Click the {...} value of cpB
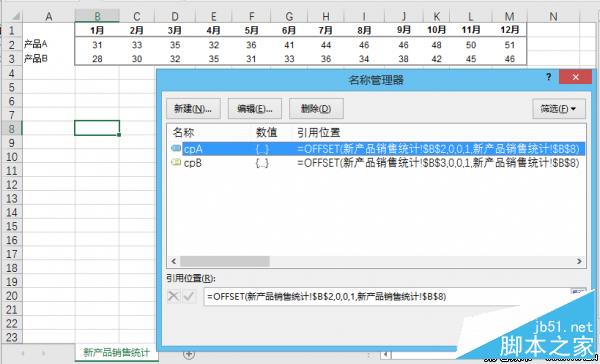600x364 pixels. (262, 163)
